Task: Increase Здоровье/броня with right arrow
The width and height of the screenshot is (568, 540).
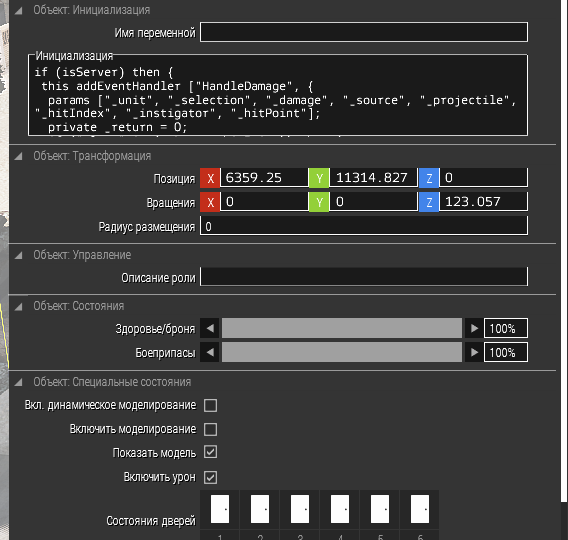Action: point(474,328)
